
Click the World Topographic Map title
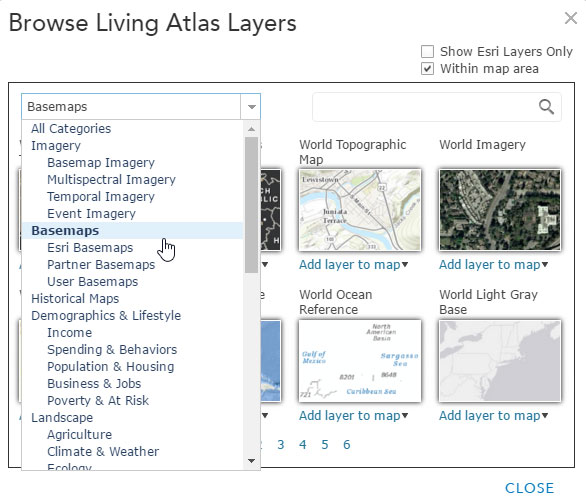tap(352, 152)
